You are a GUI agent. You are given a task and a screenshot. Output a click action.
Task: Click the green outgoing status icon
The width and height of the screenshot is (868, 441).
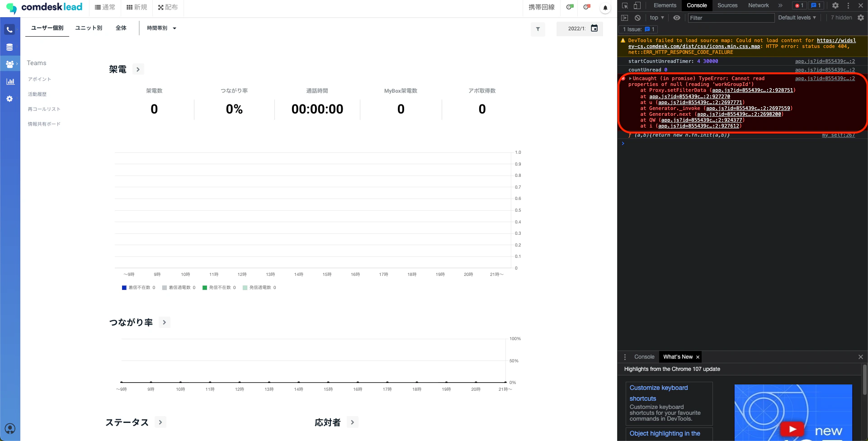point(570,7)
